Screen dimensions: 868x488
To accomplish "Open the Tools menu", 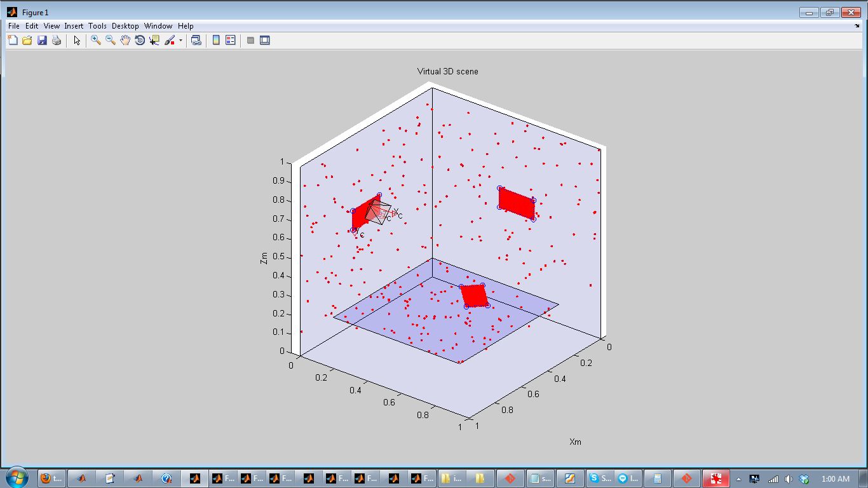I will pyautogui.click(x=97, y=26).
